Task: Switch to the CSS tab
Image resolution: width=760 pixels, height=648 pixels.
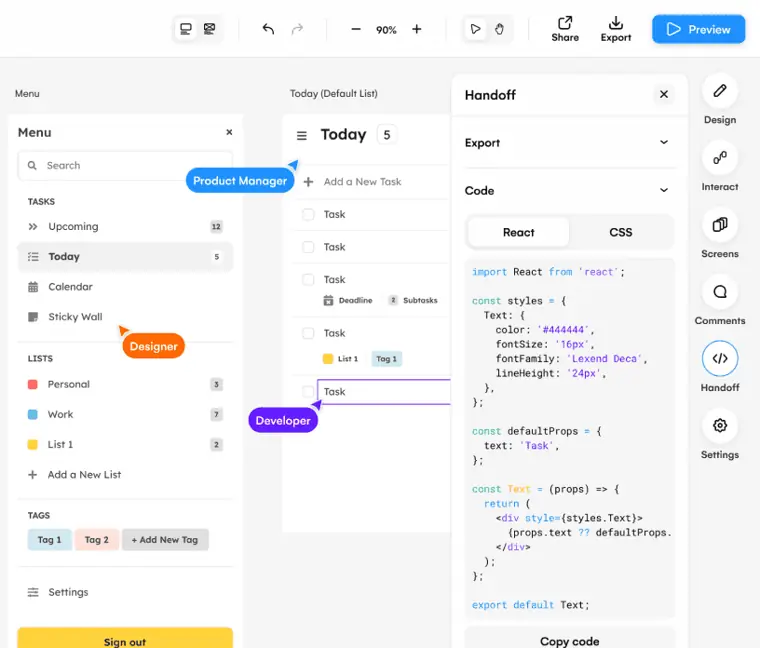Action: tap(620, 232)
